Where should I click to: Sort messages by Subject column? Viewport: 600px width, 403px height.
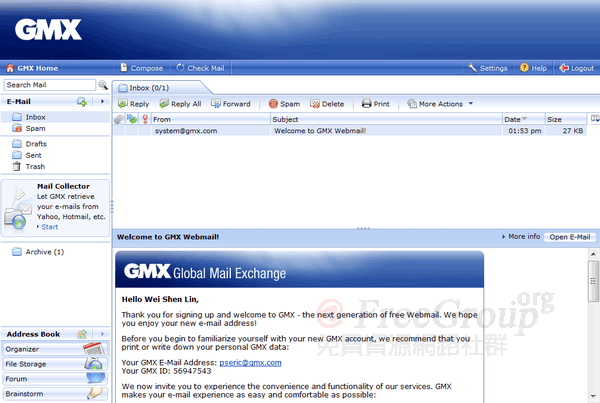386,119
